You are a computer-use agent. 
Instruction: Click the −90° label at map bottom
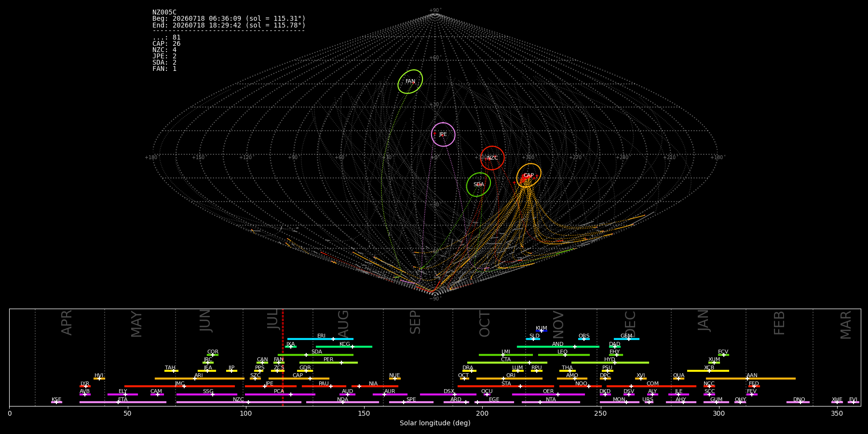click(435, 298)
